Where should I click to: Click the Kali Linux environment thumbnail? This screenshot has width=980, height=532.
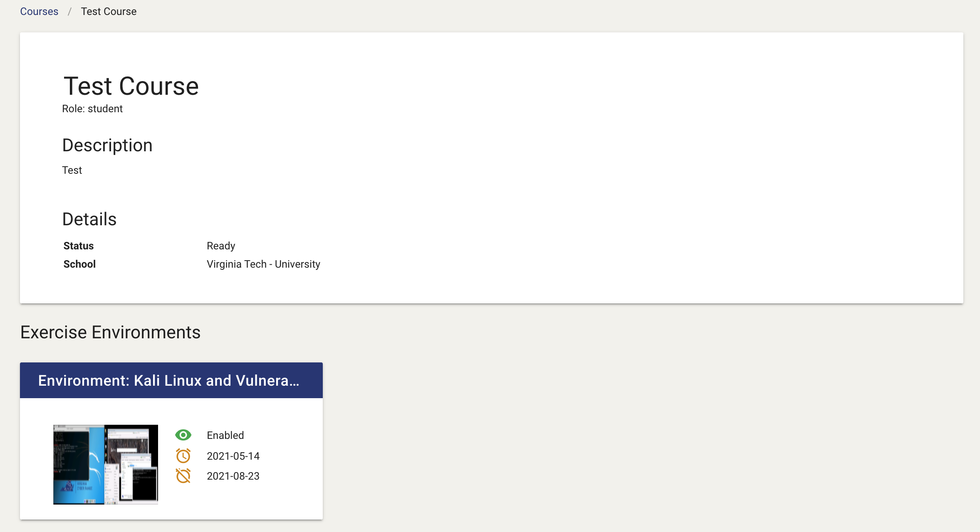pyautogui.click(x=106, y=464)
